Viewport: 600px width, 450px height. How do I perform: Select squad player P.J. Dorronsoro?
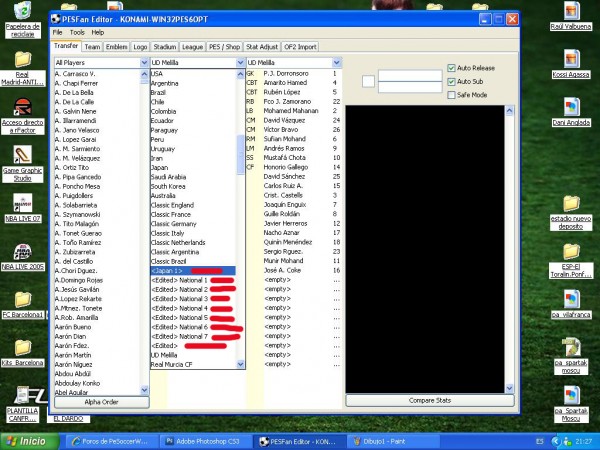(293, 73)
